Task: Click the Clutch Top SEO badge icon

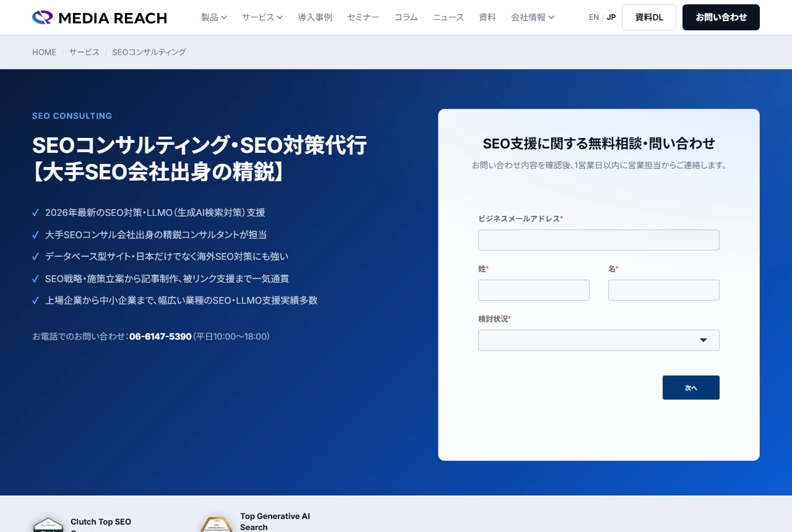Action: 48,525
